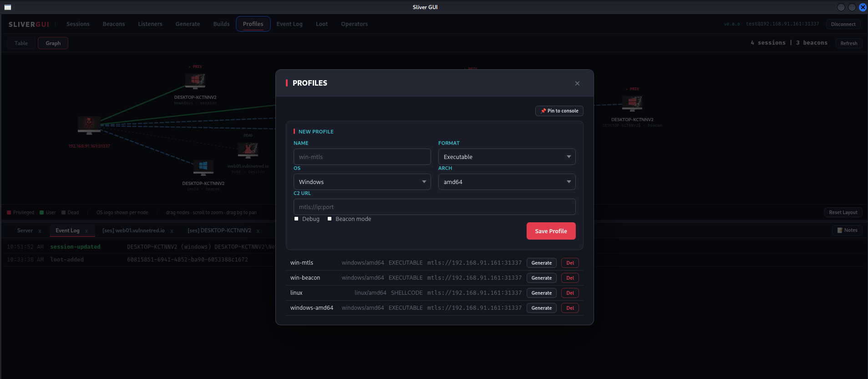This screenshot has height=379, width=868.
Task: Select the Profiles tab
Action: tap(253, 24)
